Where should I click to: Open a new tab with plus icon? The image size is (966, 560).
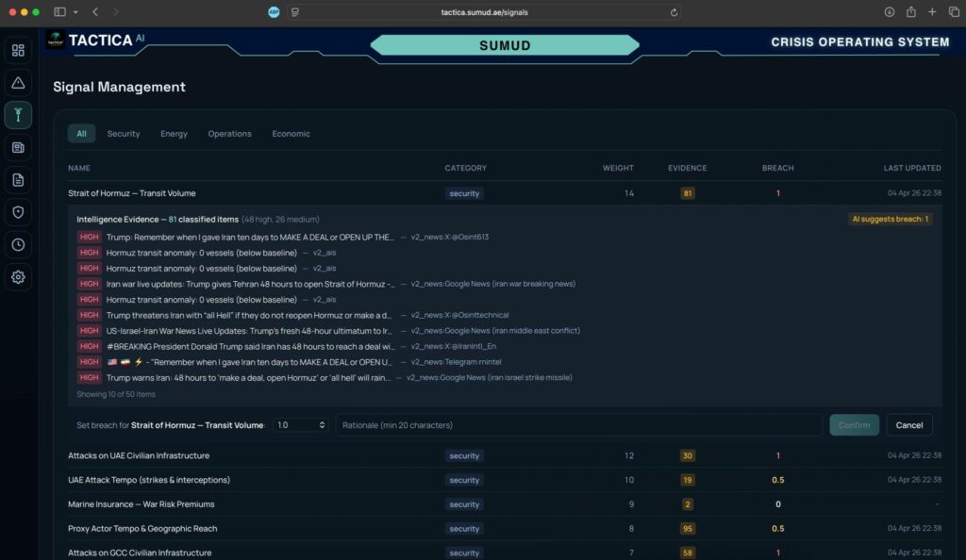(932, 11)
